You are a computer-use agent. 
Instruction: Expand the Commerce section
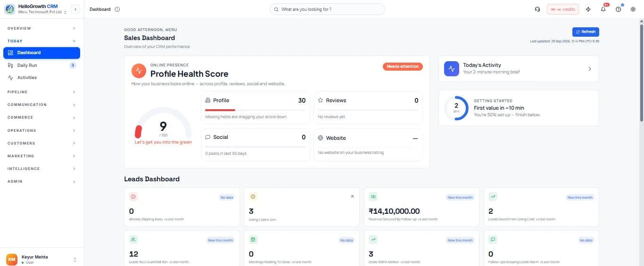41,117
